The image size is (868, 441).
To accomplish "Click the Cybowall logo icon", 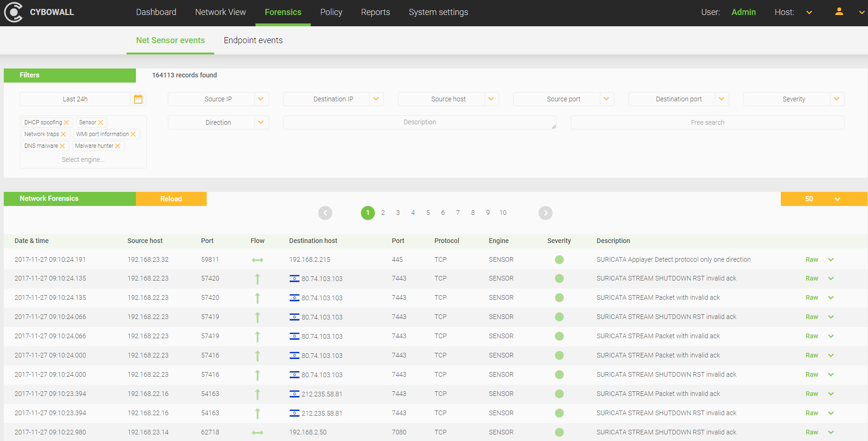I will tap(13, 12).
